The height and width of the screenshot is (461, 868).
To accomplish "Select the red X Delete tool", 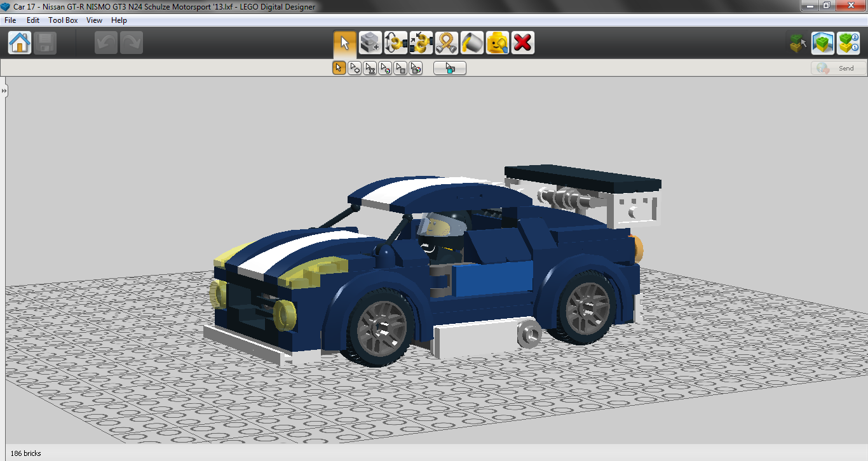I will (523, 43).
